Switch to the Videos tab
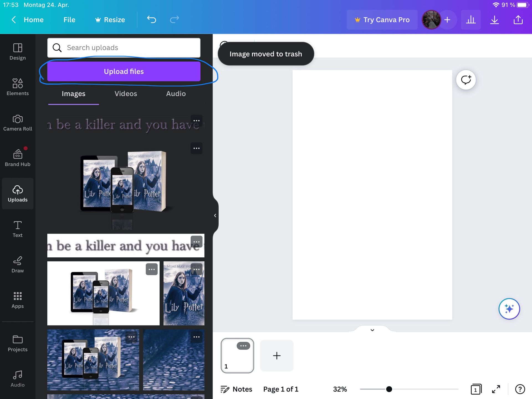 click(x=126, y=94)
